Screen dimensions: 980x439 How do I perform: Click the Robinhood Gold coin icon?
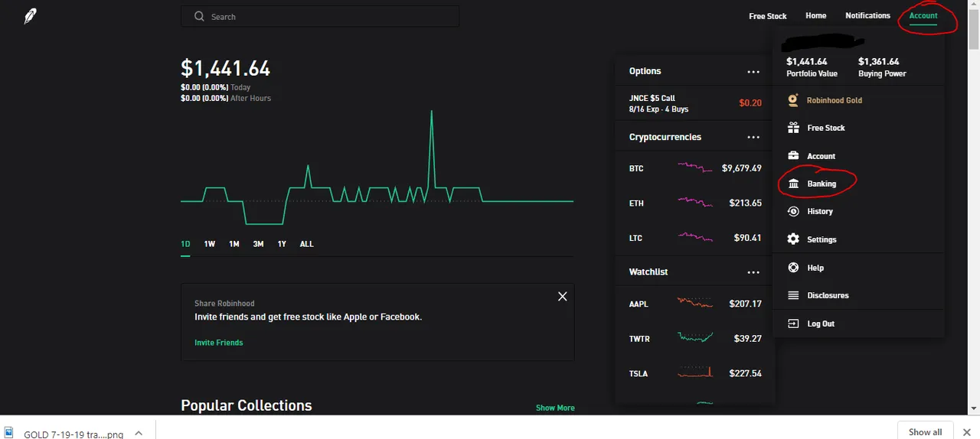[793, 100]
